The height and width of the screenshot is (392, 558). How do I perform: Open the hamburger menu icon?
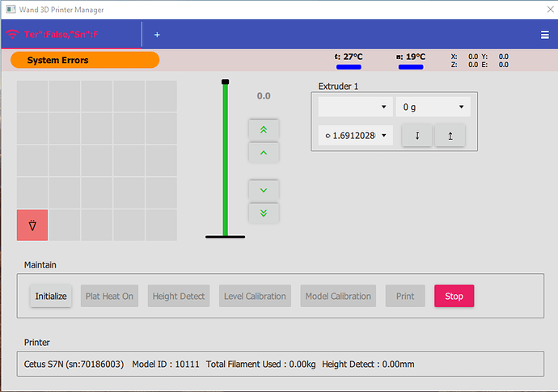[544, 35]
